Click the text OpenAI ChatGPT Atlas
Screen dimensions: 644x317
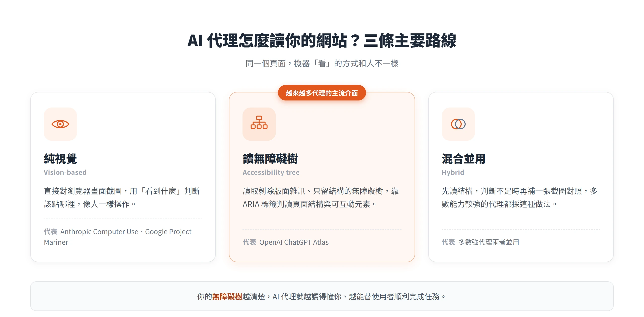point(294,242)
